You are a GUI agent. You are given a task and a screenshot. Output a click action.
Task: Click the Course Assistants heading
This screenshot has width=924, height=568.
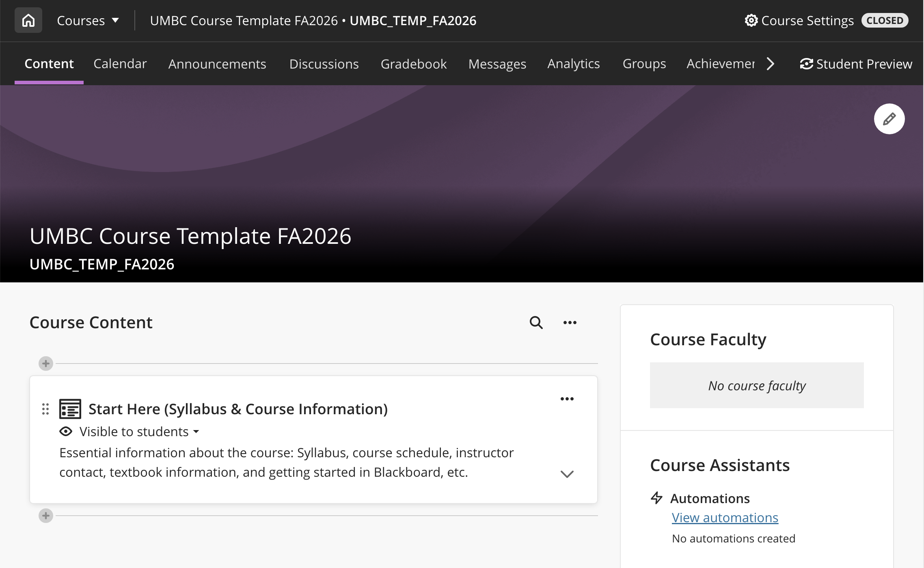click(x=720, y=465)
